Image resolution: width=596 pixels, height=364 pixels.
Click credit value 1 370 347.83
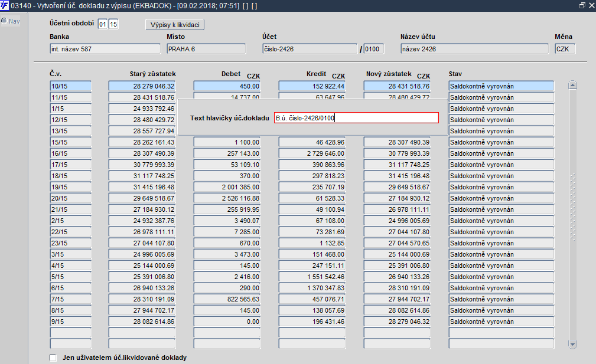312,288
